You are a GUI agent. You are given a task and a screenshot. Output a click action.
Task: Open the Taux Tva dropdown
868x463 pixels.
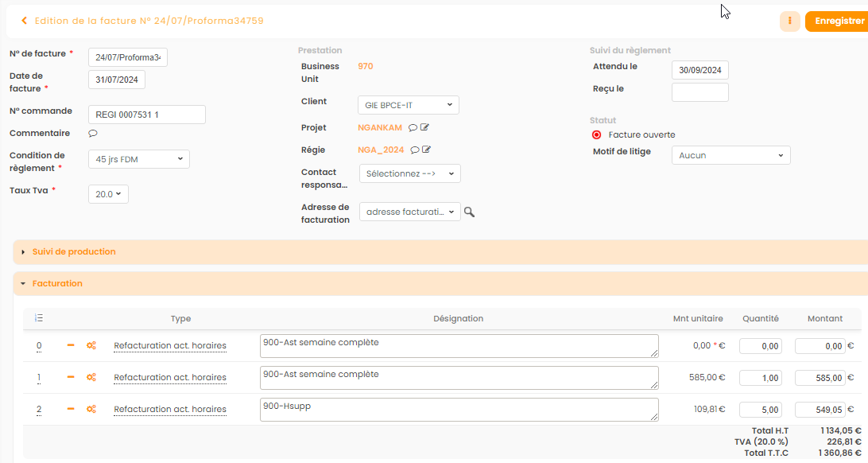(x=108, y=194)
